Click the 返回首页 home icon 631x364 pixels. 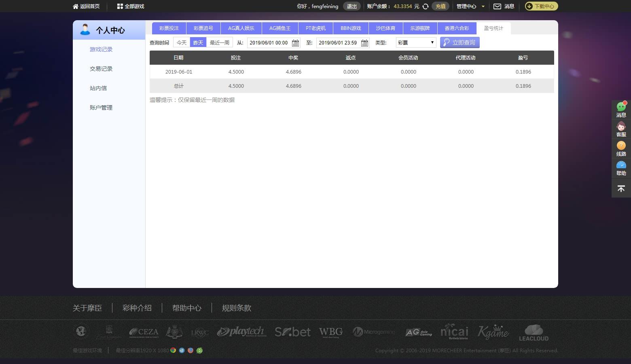(75, 6)
